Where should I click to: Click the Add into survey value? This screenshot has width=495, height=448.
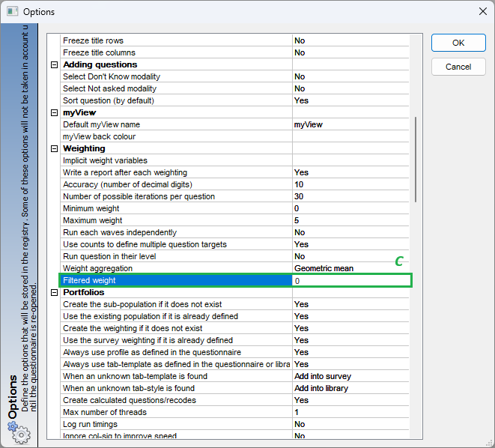pos(323,376)
